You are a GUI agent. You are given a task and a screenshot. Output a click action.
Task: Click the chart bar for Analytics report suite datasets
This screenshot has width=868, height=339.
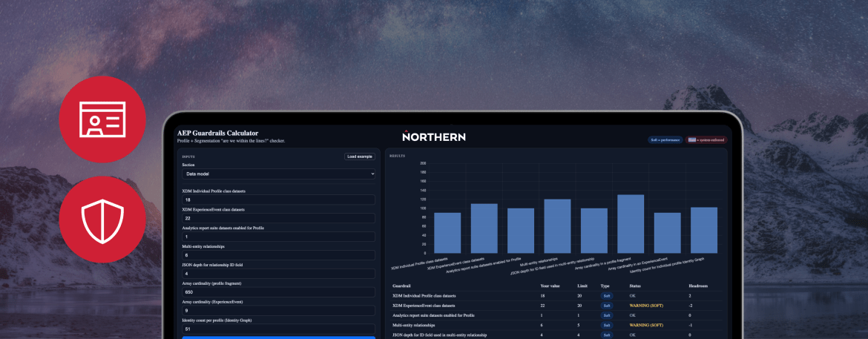[x=521, y=231]
